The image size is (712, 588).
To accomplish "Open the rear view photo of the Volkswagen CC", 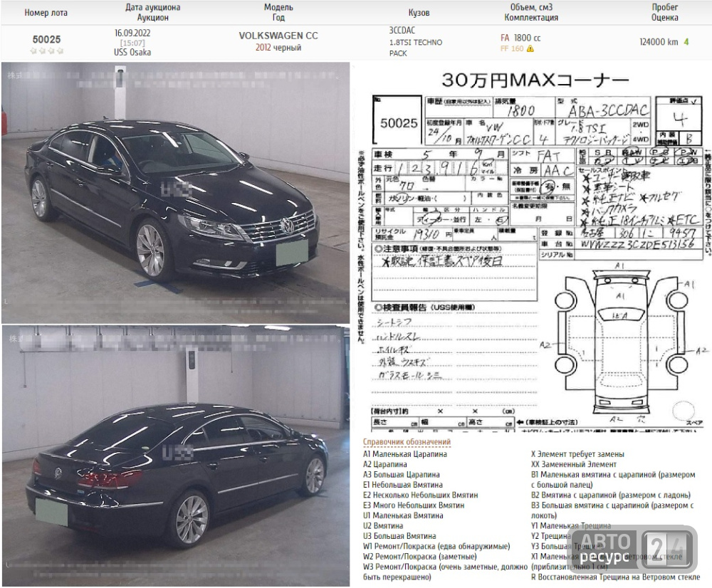I will tap(175, 456).
